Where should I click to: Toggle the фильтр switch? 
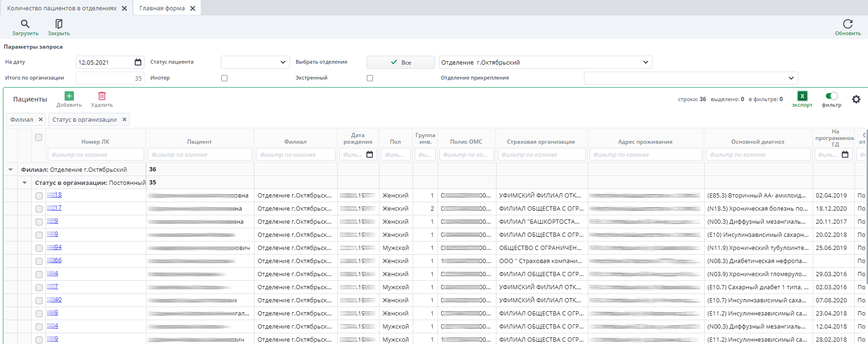click(x=832, y=96)
